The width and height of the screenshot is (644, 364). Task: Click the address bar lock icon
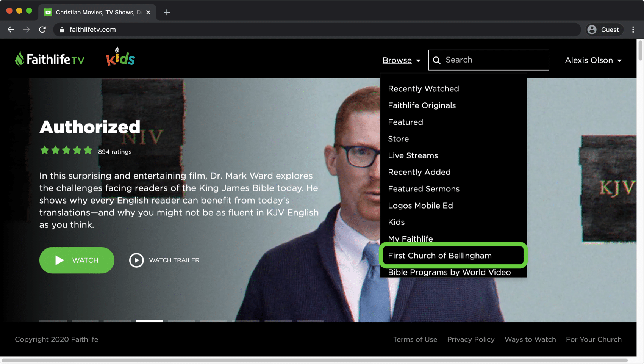pyautogui.click(x=62, y=30)
